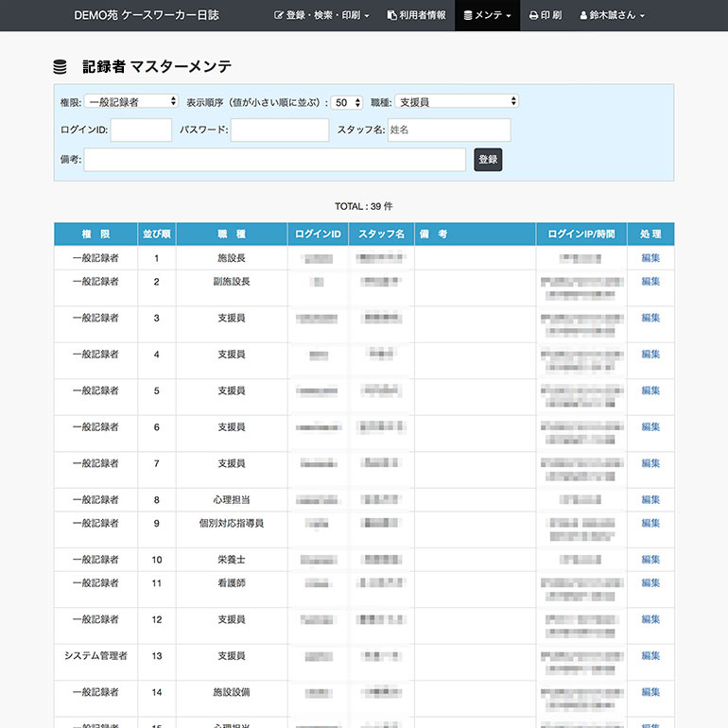Click the 記録者 マスターメンテ heading

pos(157,67)
